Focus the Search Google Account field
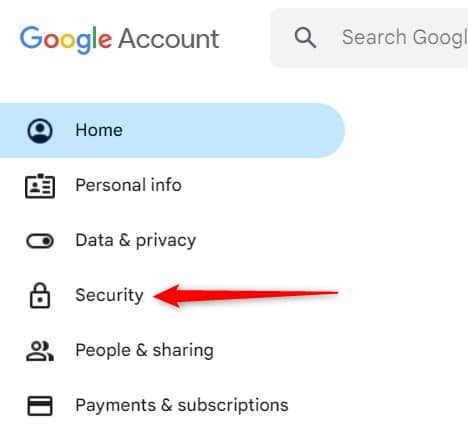The height and width of the screenshot is (439, 468). coord(369,38)
